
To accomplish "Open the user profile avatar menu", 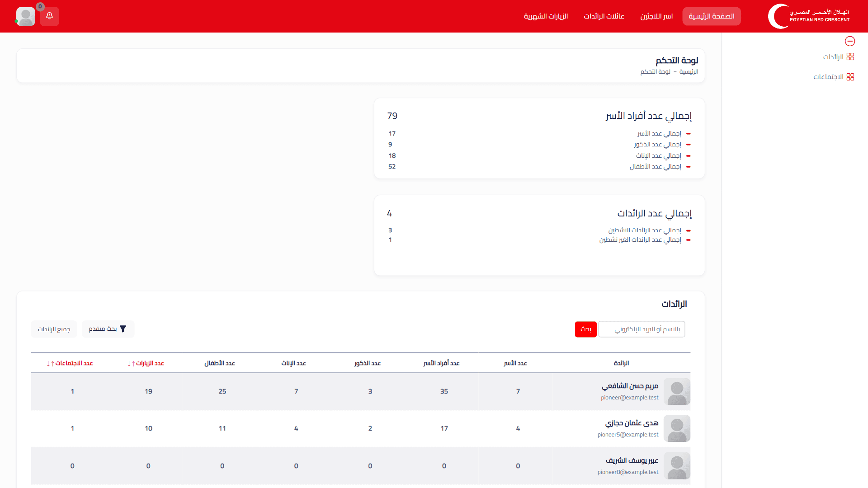I will tap(26, 17).
